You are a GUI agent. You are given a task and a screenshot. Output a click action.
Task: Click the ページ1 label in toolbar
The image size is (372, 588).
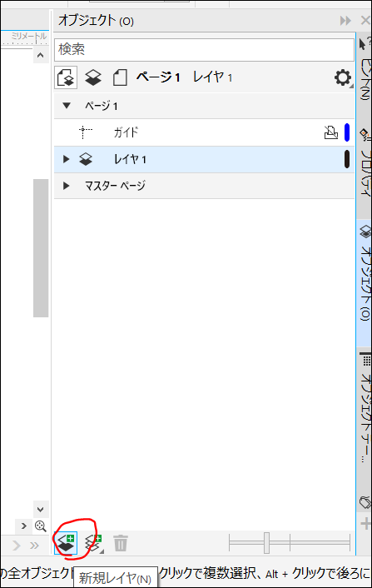pos(158,77)
